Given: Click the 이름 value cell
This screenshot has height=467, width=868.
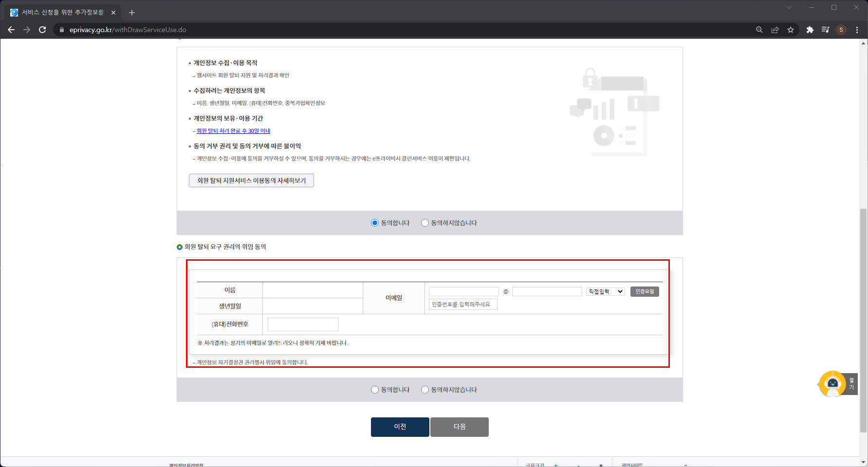Looking at the screenshot, I should pyautogui.click(x=313, y=290).
